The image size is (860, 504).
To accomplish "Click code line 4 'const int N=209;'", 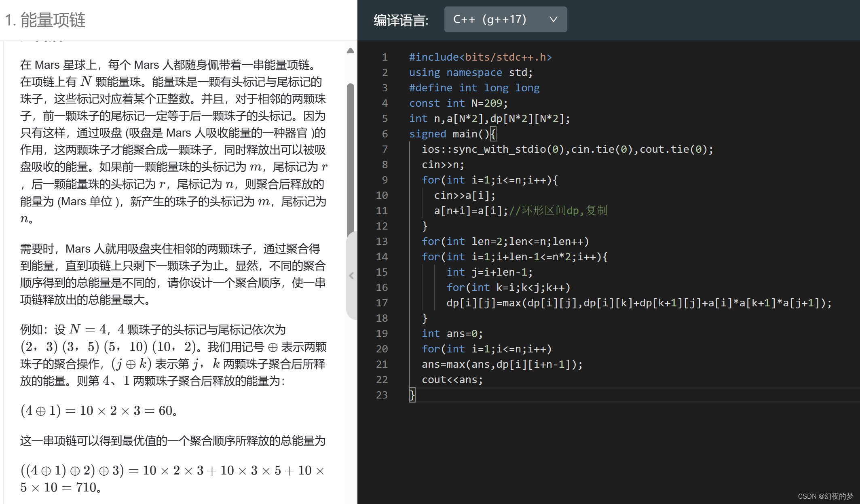I will (x=458, y=103).
